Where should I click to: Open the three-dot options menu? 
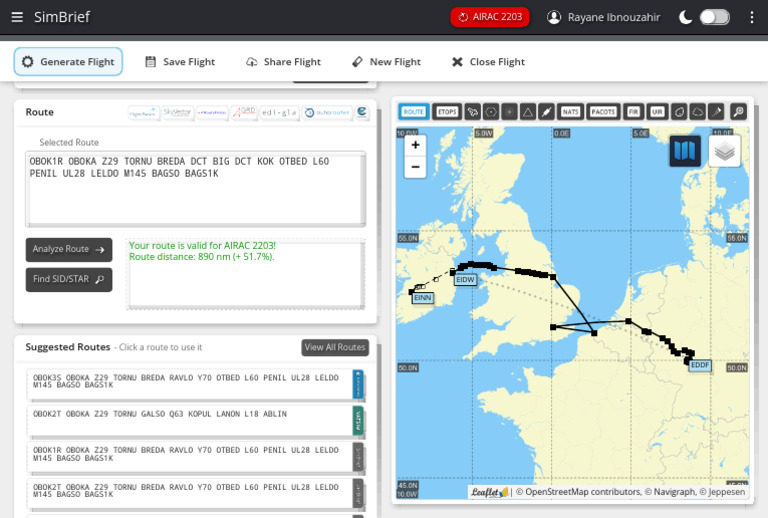pos(752,17)
